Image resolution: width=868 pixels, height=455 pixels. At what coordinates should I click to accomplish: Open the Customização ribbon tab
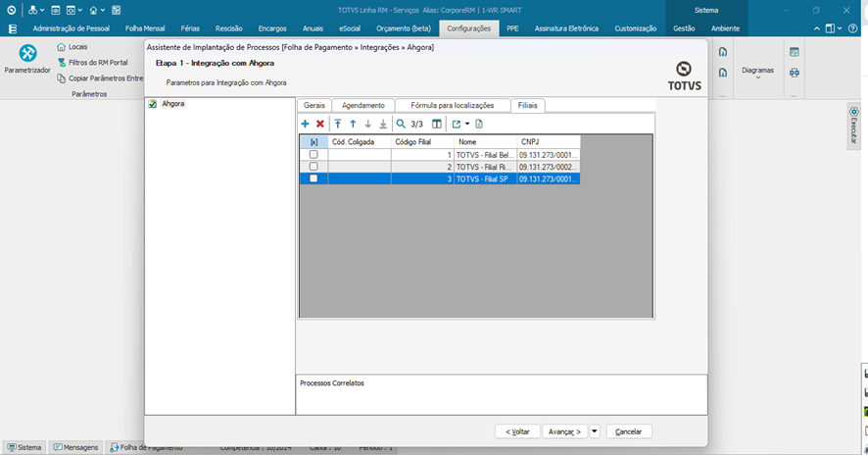coord(636,28)
